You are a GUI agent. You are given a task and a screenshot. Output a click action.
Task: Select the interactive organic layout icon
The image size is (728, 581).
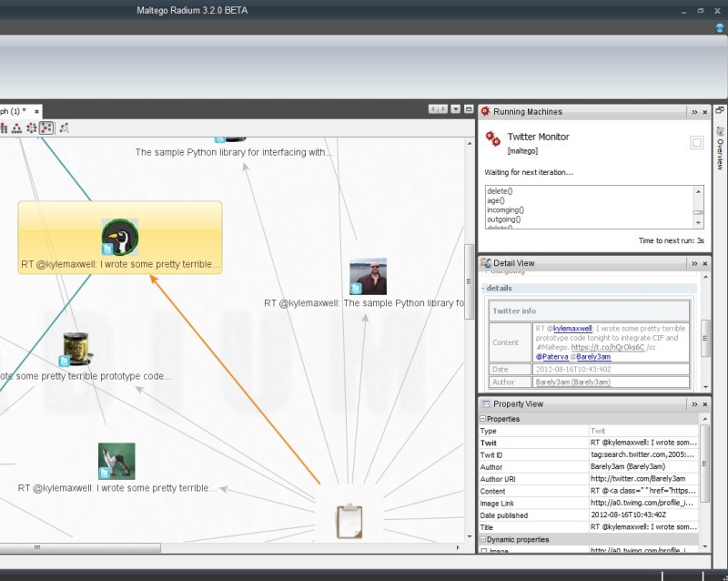64,127
